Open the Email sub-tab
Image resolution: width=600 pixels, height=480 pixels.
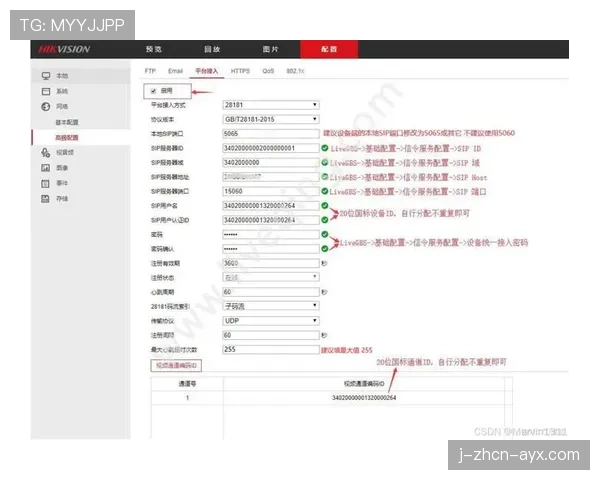point(175,71)
